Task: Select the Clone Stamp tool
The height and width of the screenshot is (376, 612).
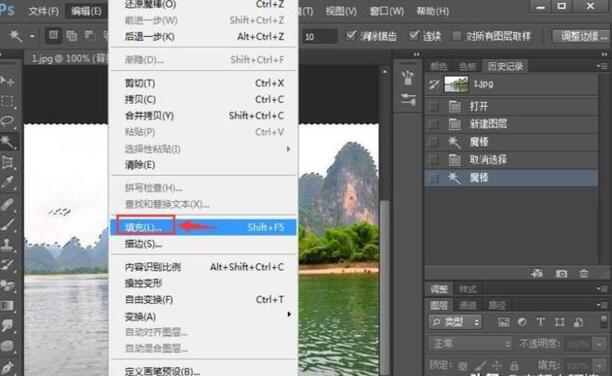Action: pyautogui.click(x=7, y=244)
